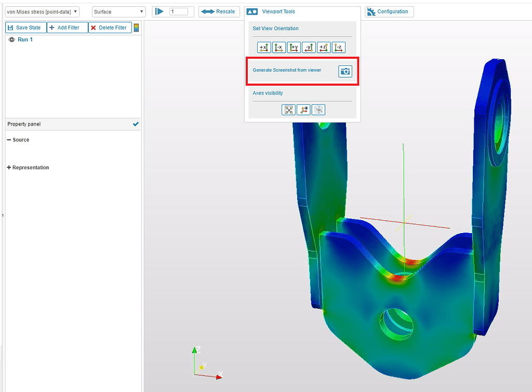Click the Rescale button
This screenshot has width=532, height=392.
219,11
